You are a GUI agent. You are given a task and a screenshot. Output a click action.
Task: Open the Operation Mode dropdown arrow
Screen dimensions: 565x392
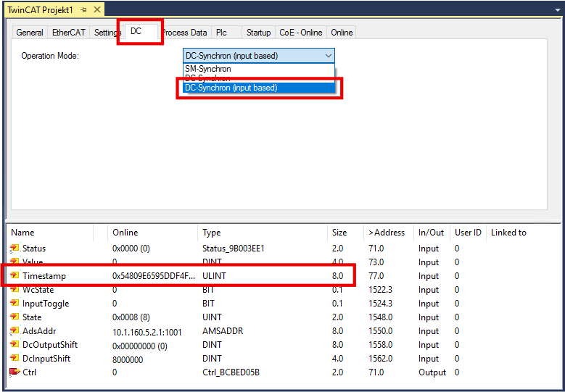coord(329,56)
